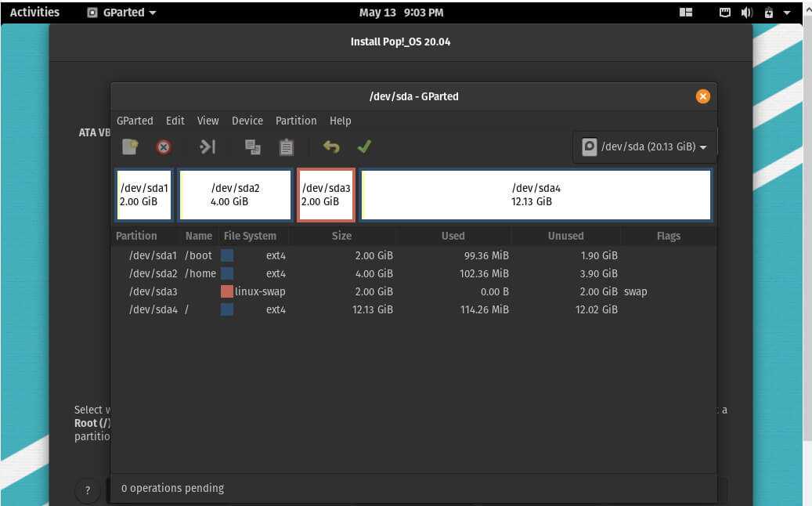Open the GParted app menu in top bar
The height and width of the screenshot is (506, 812).
click(121, 13)
